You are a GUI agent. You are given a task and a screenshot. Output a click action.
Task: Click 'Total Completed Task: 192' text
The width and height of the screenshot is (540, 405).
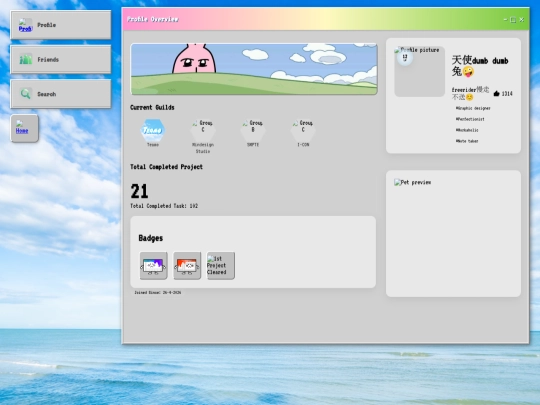coord(164,206)
